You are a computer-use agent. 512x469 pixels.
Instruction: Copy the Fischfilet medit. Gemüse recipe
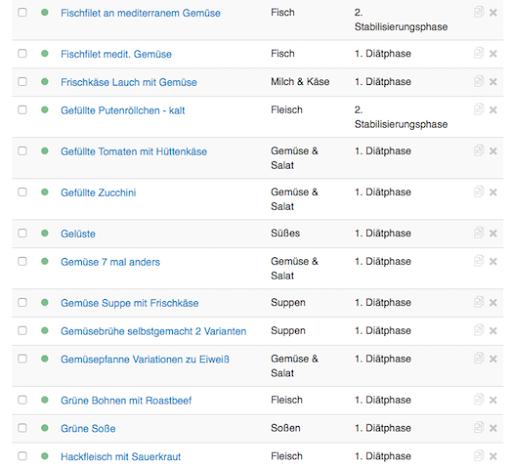click(x=479, y=53)
